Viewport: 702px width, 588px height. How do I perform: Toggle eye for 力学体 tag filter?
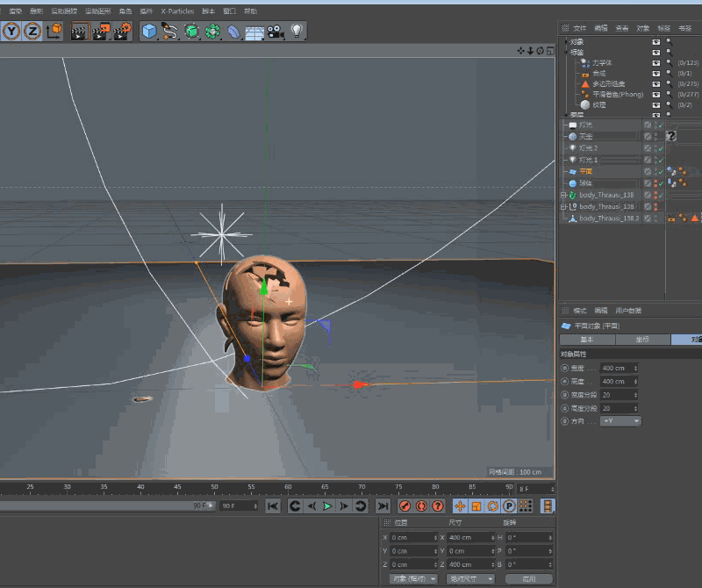point(655,62)
